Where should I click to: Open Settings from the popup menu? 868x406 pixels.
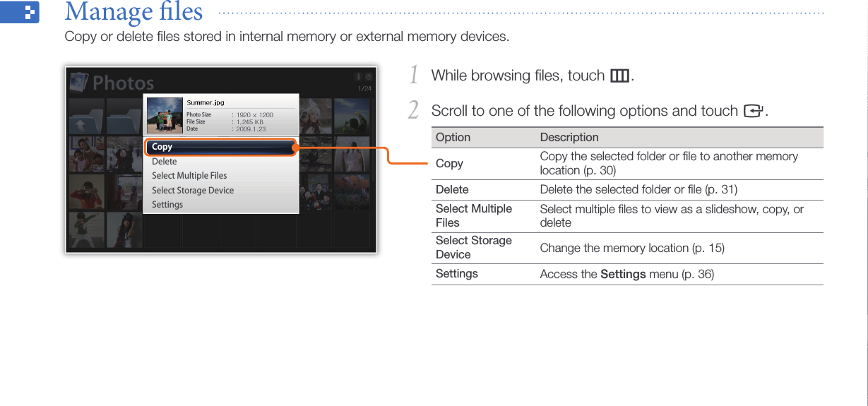coord(167,205)
